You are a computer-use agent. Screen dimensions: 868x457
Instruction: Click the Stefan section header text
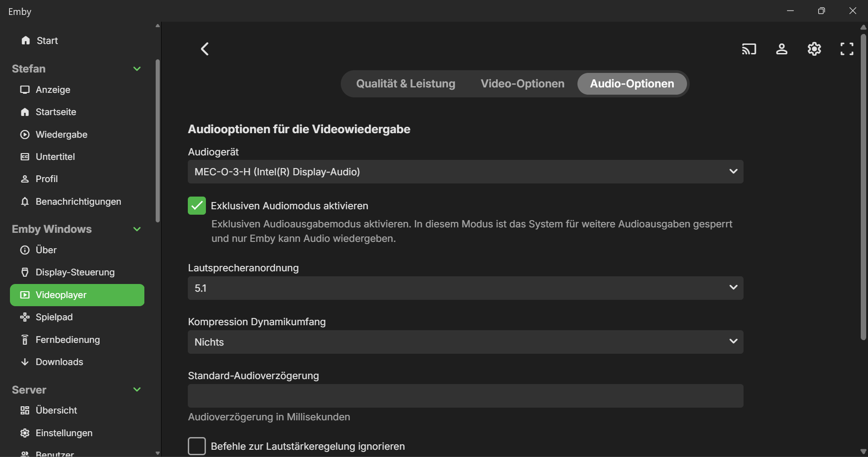click(29, 69)
